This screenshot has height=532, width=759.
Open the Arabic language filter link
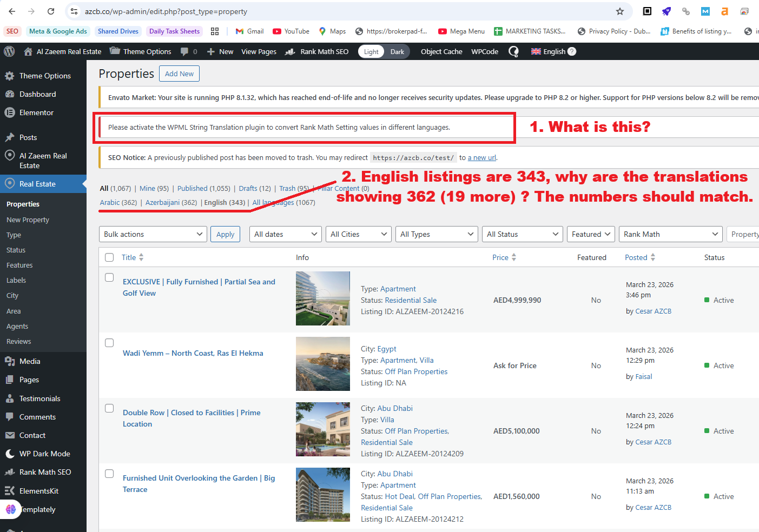click(110, 202)
